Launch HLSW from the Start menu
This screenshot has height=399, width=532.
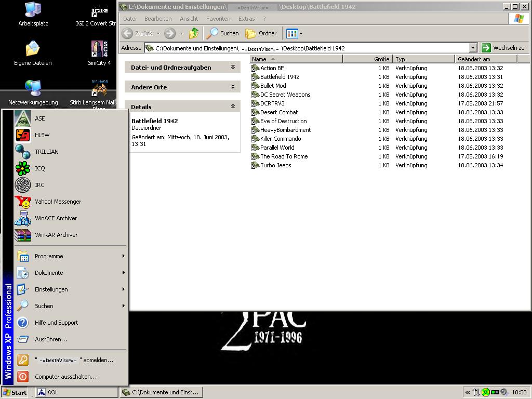[x=71, y=135]
